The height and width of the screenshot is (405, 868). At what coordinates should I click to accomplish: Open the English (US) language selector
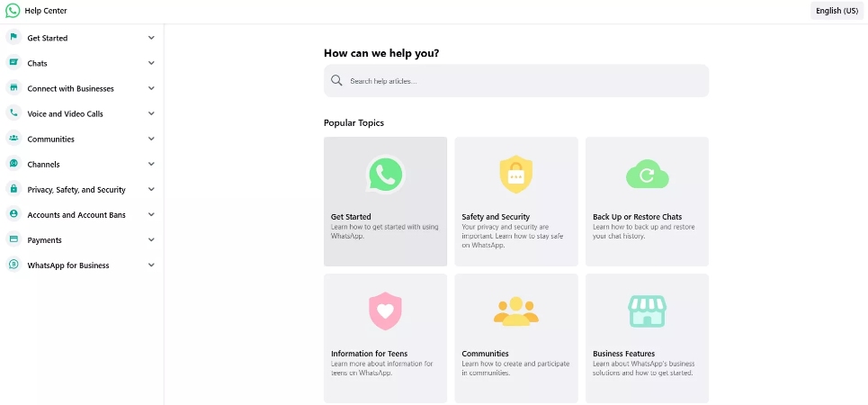point(836,11)
